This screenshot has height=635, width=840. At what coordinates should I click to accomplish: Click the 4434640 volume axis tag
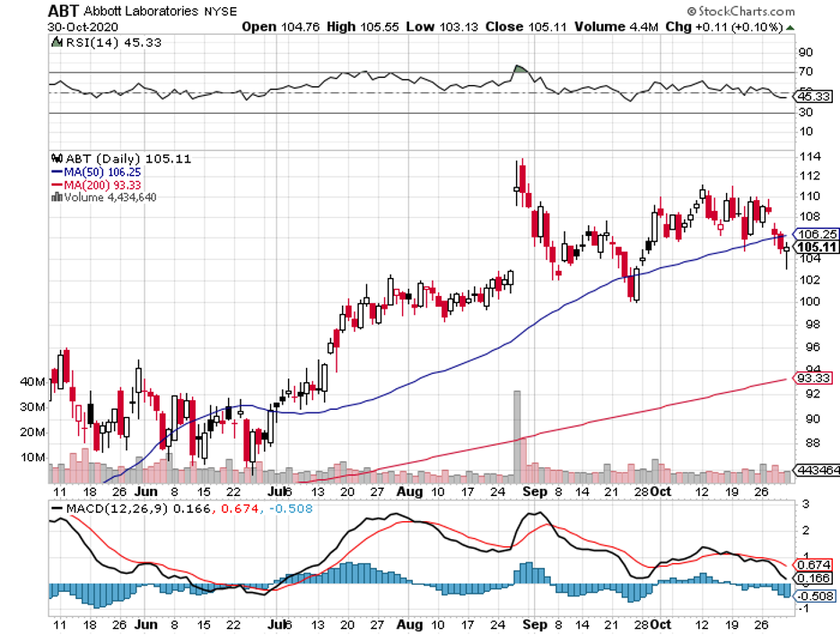coord(817,470)
